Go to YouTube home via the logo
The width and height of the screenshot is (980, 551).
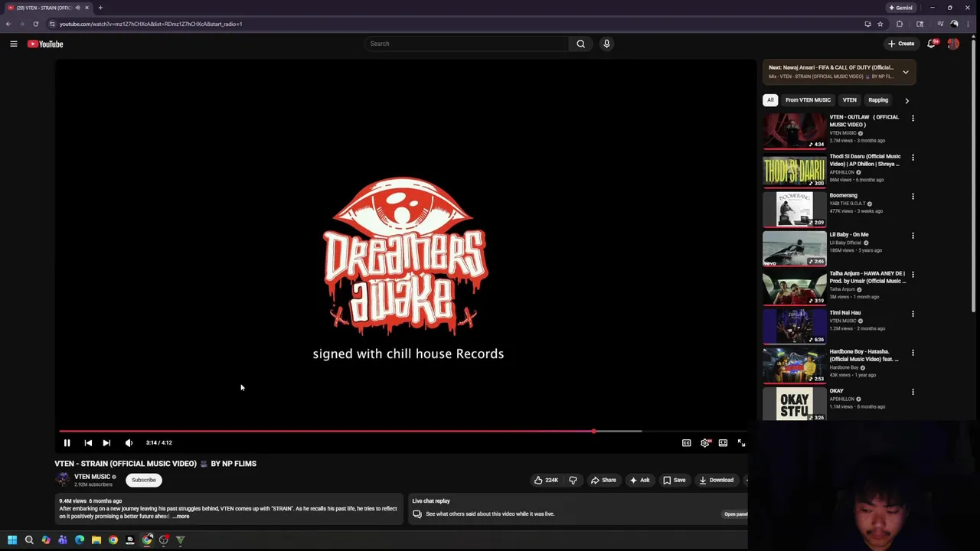tap(45, 44)
